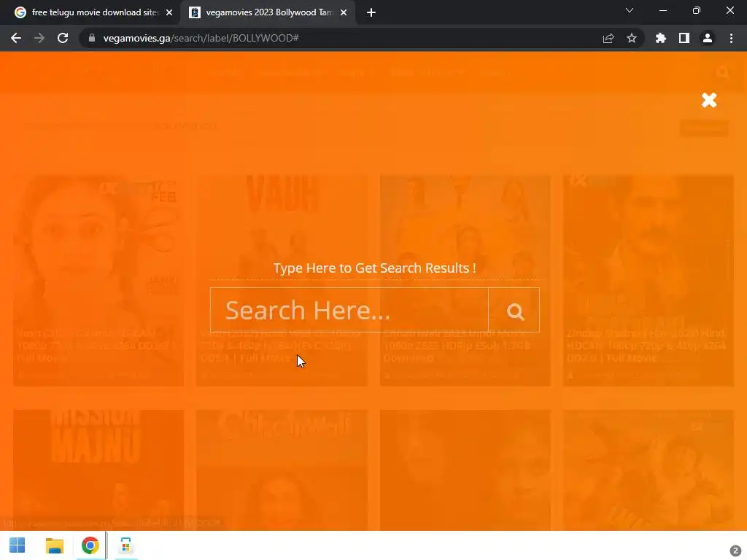This screenshot has height=560, width=747.
Task: Open Microsoft Store from the taskbar
Action: coord(125,545)
